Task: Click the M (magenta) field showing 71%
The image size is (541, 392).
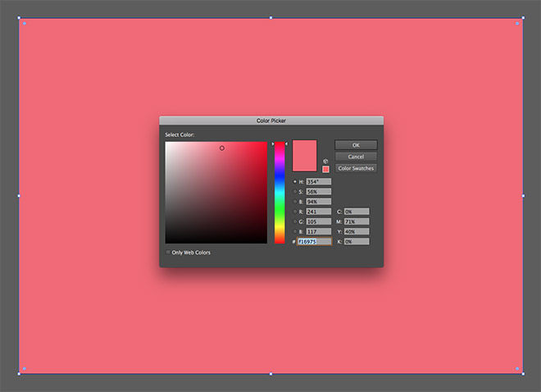Action: 357,221
